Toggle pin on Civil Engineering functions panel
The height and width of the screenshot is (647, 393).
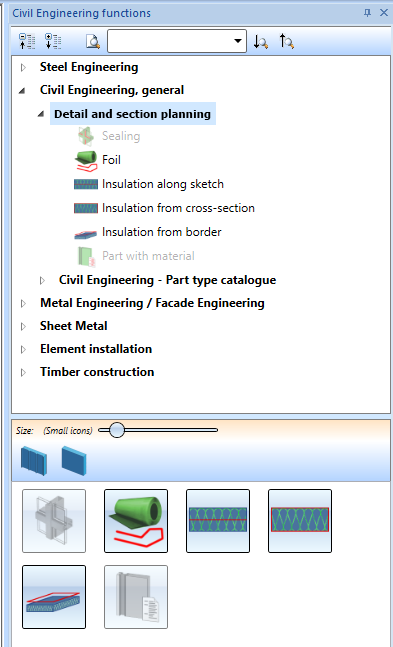pyautogui.click(x=367, y=13)
